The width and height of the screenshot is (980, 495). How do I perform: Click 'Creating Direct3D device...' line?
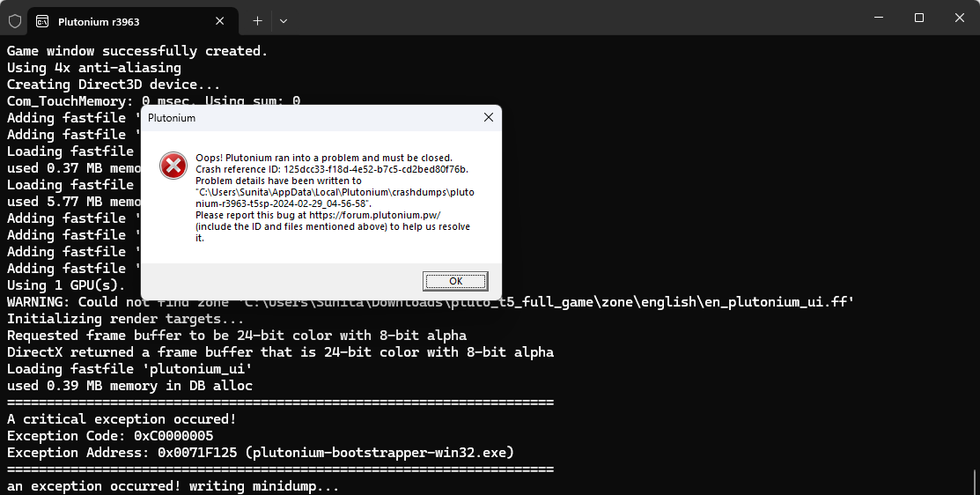pyautogui.click(x=114, y=85)
